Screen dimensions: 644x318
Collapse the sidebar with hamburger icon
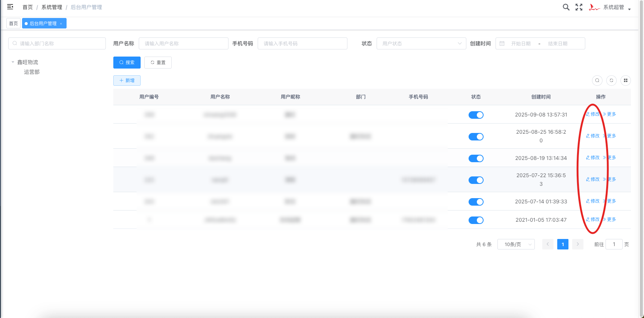(10, 7)
